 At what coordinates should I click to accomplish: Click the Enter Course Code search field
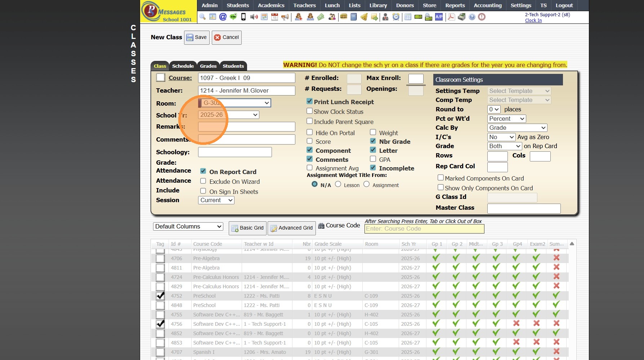coord(424,229)
